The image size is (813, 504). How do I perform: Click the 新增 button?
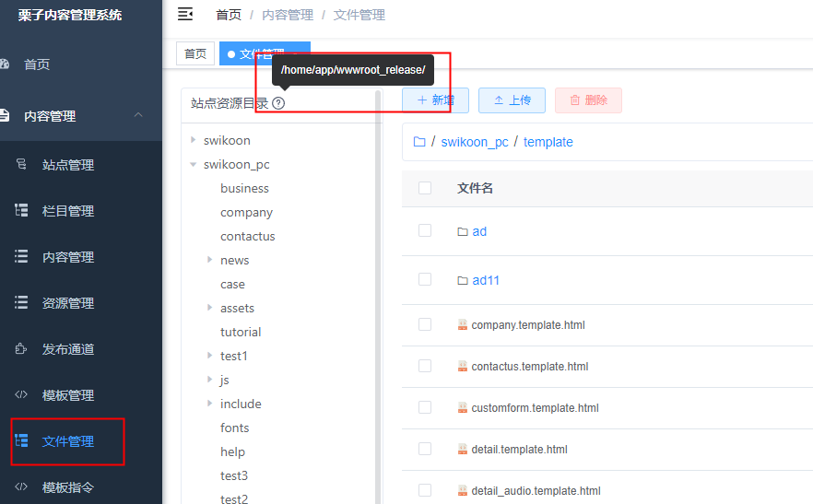click(x=435, y=100)
